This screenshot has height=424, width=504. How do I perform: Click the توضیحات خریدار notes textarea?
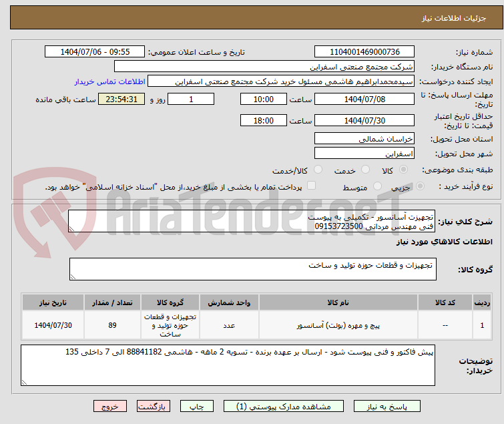point(228,365)
